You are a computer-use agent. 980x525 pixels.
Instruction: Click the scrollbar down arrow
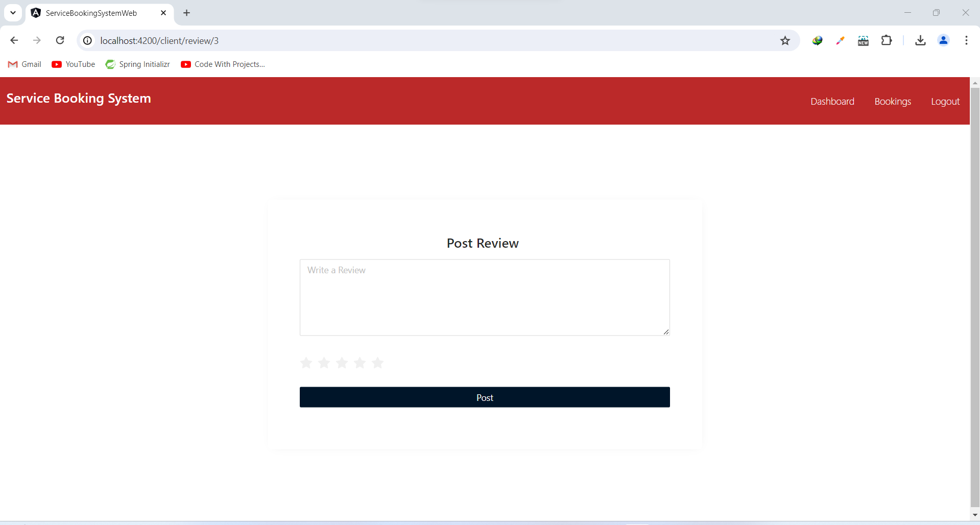[x=975, y=515]
